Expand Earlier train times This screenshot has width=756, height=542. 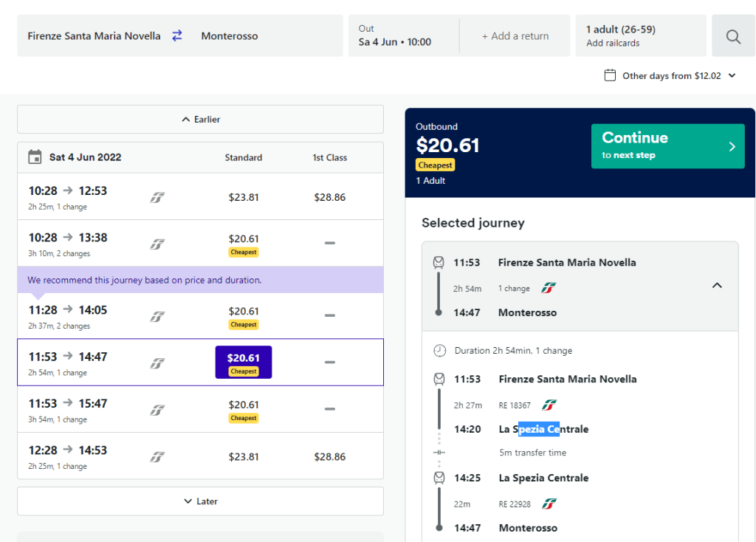[200, 119]
